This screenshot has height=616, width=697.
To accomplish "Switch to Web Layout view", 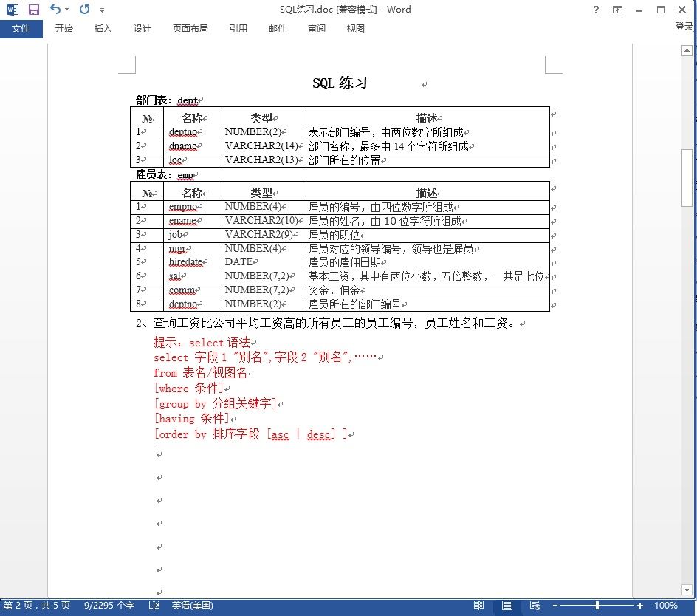I will point(535,606).
